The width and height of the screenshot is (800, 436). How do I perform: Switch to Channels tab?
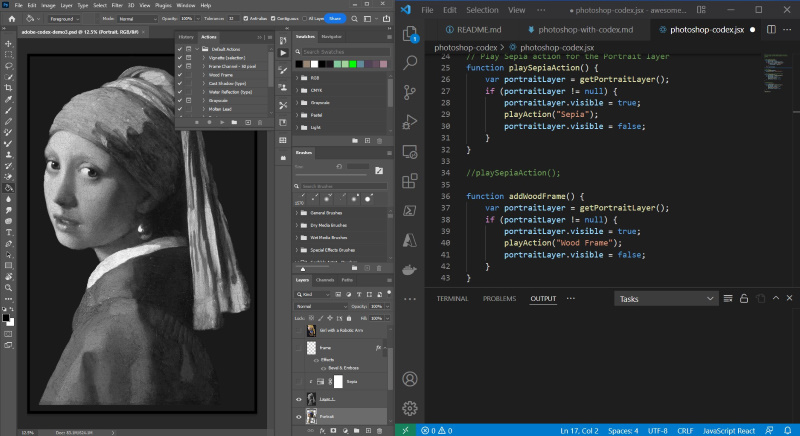coord(324,280)
